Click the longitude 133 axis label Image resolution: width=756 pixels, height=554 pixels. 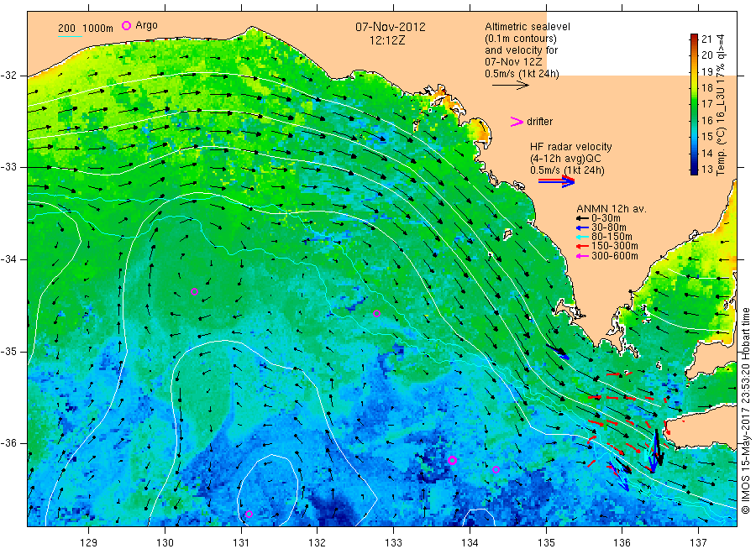tap(393, 543)
